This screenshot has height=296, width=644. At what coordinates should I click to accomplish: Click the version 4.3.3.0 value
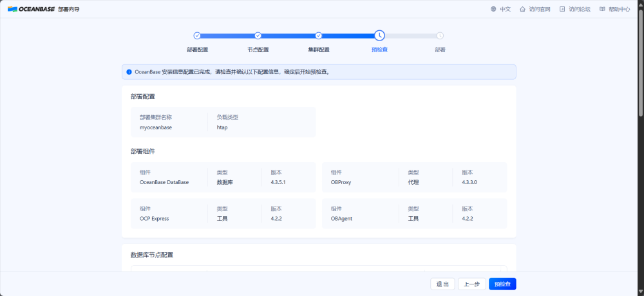(469, 182)
